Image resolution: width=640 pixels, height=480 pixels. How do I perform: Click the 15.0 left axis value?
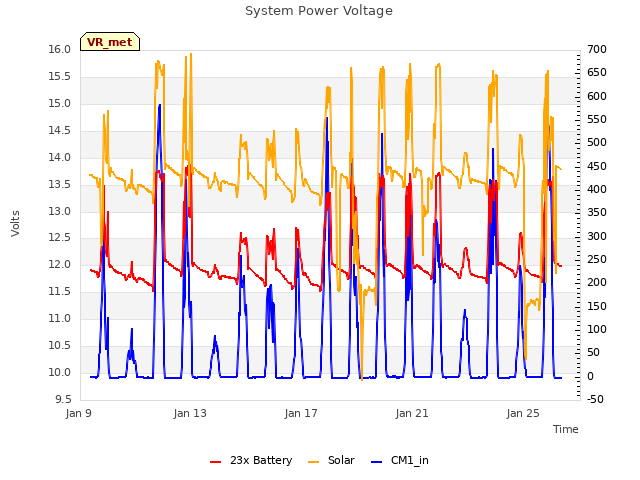click(60, 104)
